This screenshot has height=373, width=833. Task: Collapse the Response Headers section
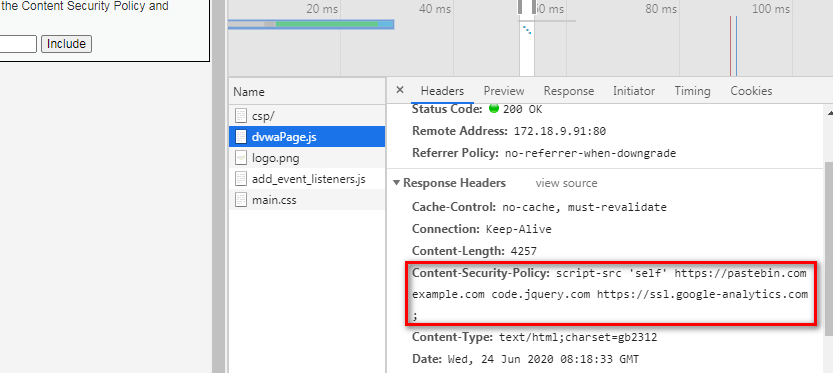[396, 183]
